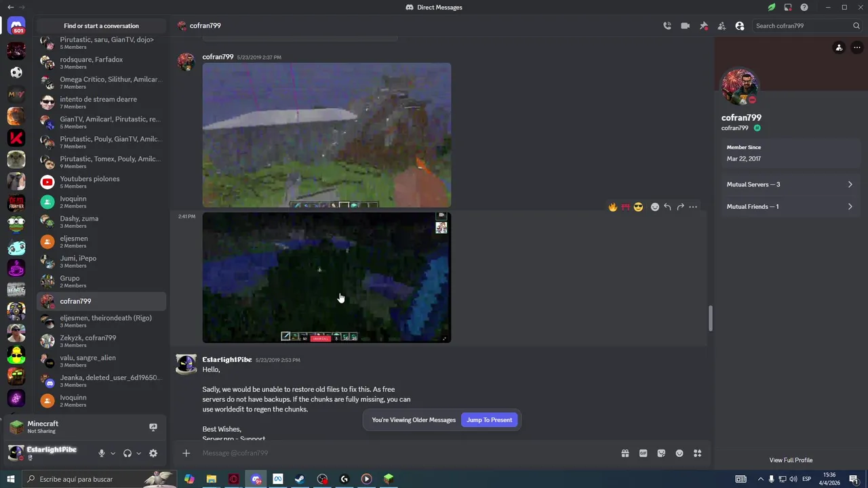The image size is (868, 488).
Task: Share Minecraft screen icon
Action: coord(153,427)
